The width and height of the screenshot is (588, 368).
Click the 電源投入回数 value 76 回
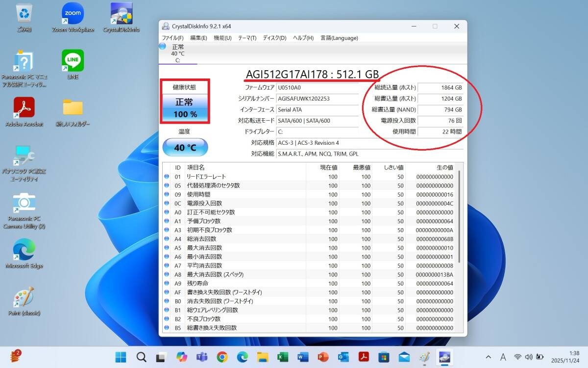pos(441,120)
